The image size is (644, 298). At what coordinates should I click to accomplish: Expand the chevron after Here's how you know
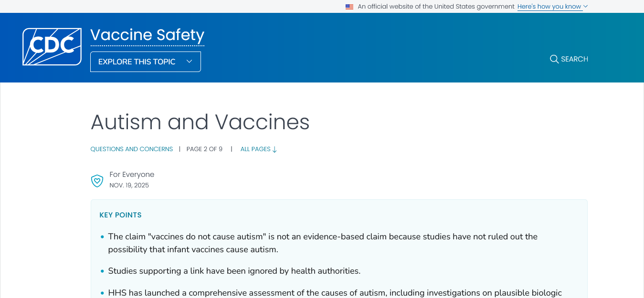[586, 7]
